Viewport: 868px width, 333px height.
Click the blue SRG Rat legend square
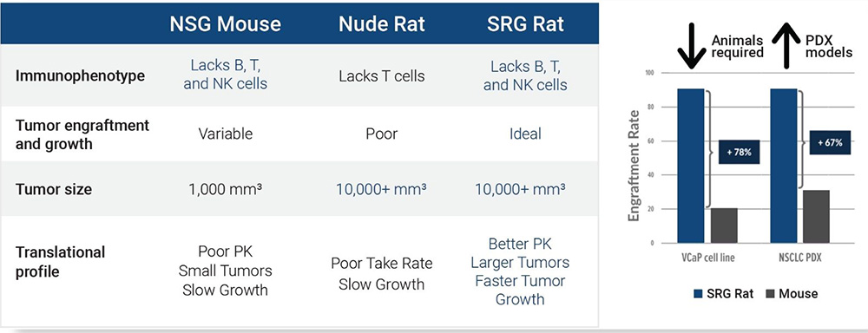(x=698, y=294)
